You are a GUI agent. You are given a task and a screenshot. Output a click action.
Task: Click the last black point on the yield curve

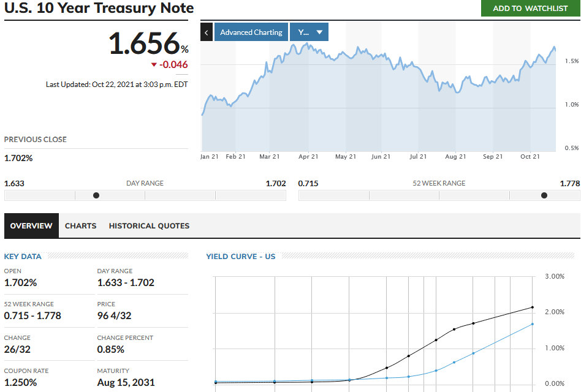tap(533, 307)
